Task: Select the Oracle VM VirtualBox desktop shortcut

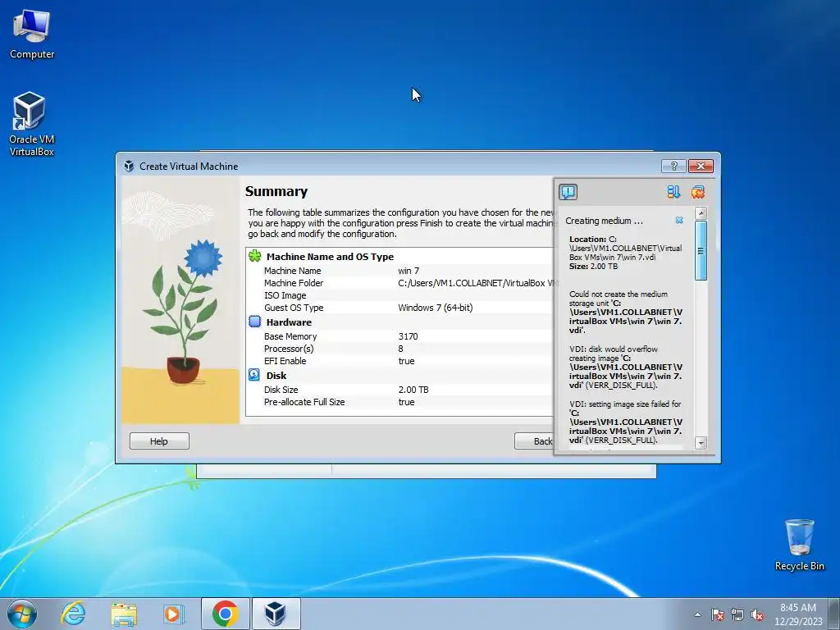Action: pyautogui.click(x=31, y=125)
